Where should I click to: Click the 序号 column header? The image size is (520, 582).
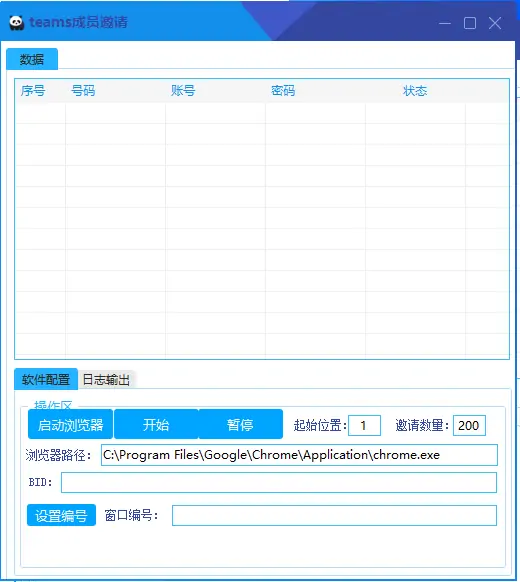[x=33, y=91]
